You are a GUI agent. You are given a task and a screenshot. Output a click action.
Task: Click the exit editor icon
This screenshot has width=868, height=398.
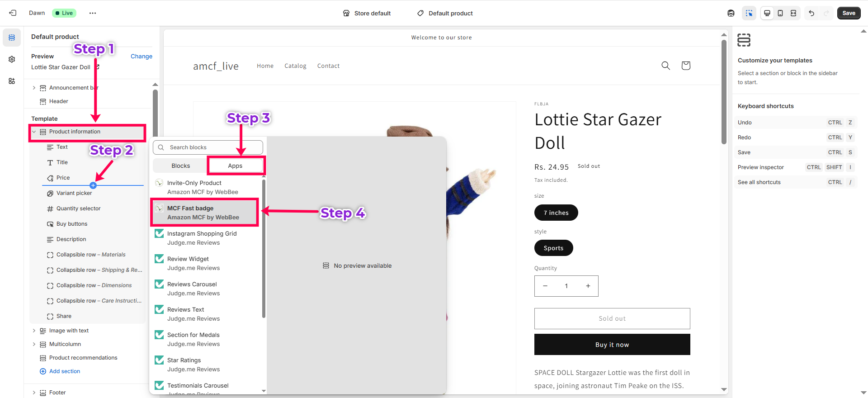tap(13, 13)
